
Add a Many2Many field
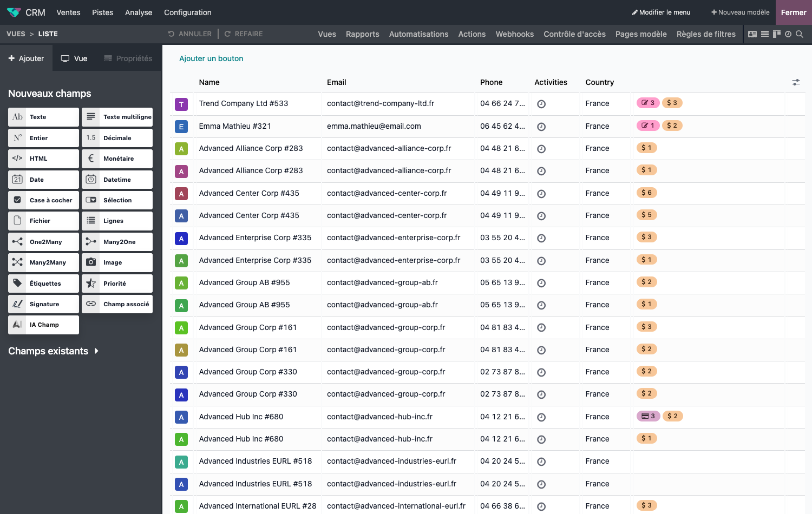pyautogui.click(x=43, y=262)
